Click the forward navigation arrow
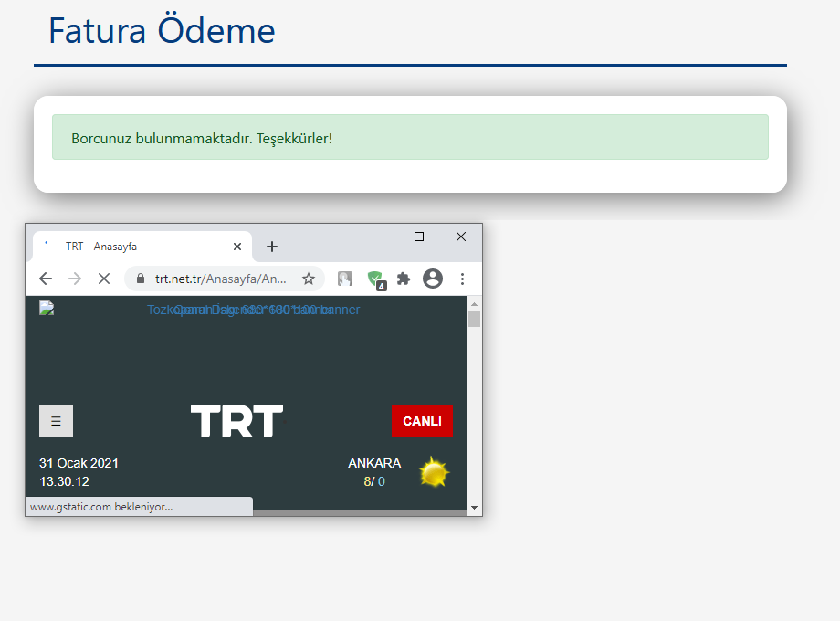Viewport: 840px width, 621px height. [x=75, y=279]
